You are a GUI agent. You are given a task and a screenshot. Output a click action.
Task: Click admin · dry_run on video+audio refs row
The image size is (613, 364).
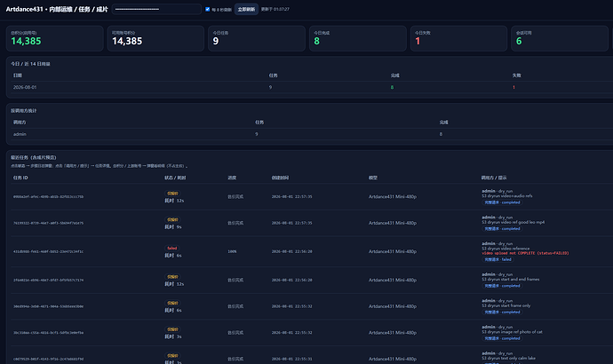click(498, 191)
